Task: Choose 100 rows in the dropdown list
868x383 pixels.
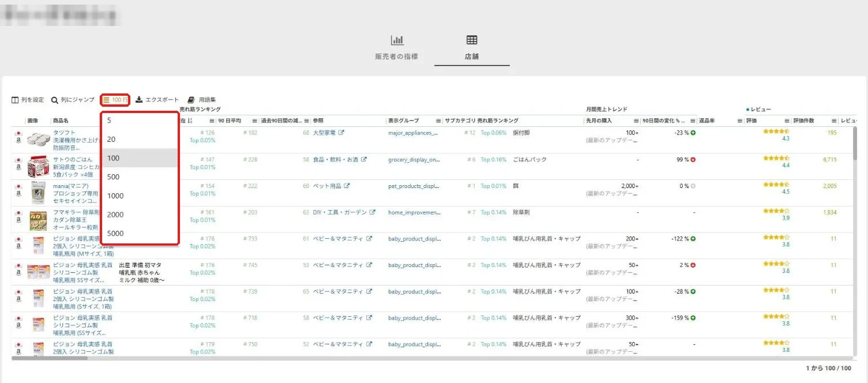Action: pyautogui.click(x=140, y=158)
